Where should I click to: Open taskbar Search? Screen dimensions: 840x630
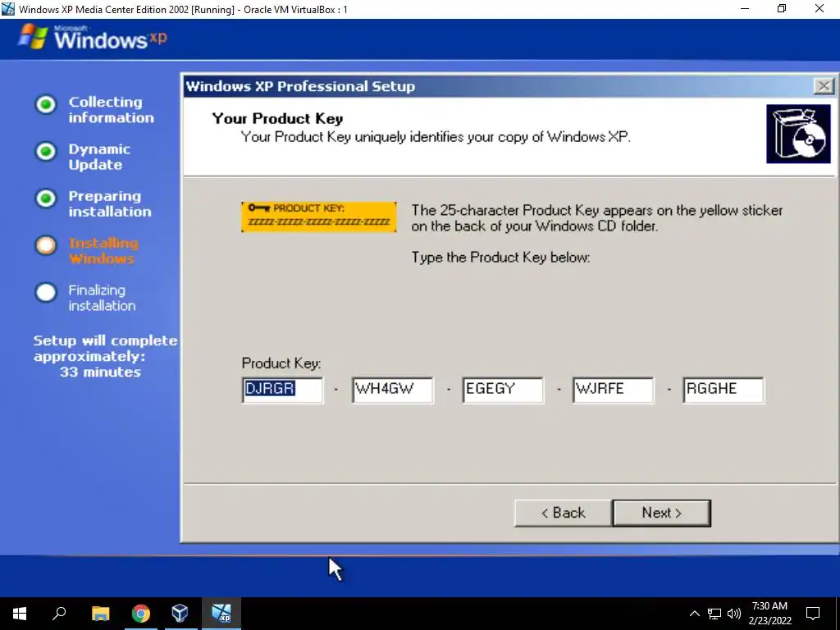tap(59, 614)
